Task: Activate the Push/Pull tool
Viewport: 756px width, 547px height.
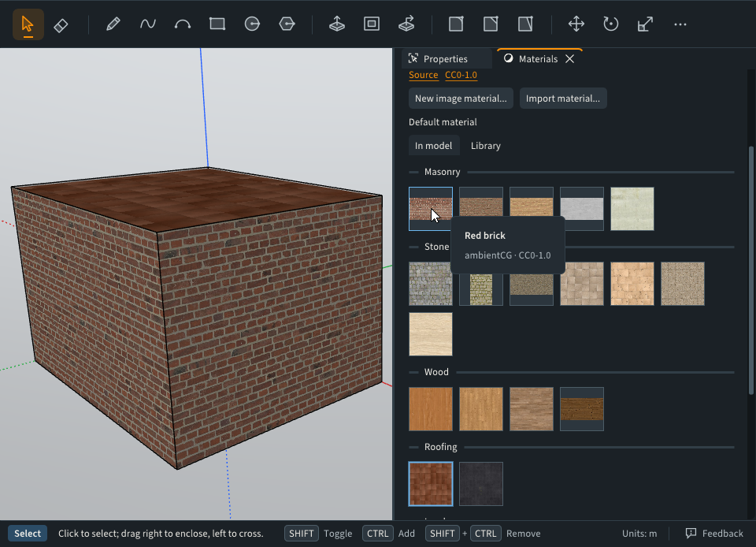Action: point(336,24)
